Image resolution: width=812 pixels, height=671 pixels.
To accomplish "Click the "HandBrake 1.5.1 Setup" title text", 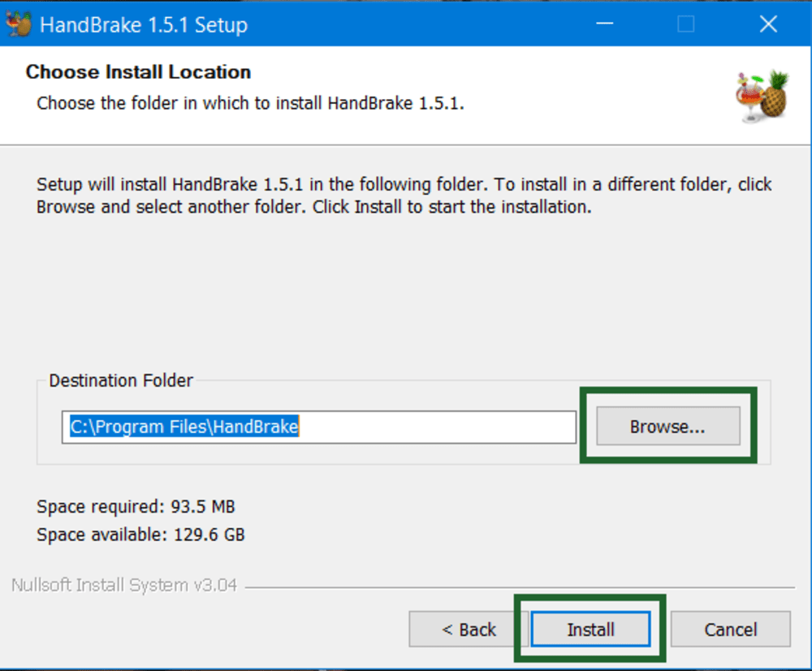I will (144, 25).
